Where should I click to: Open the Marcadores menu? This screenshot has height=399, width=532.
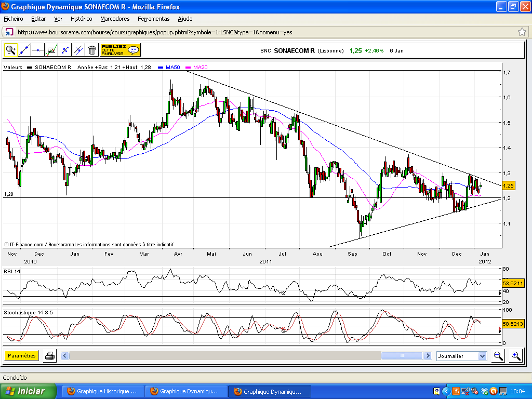[x=115, y=19]
